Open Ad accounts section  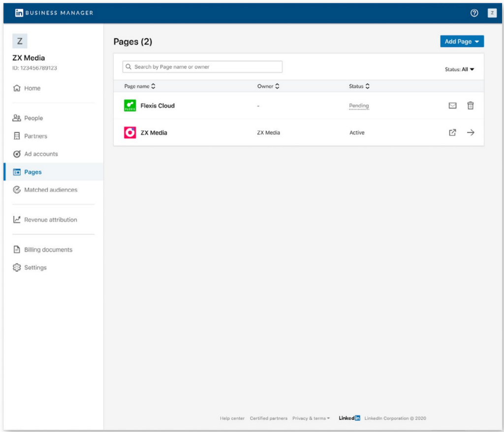[x=41, y=154]
